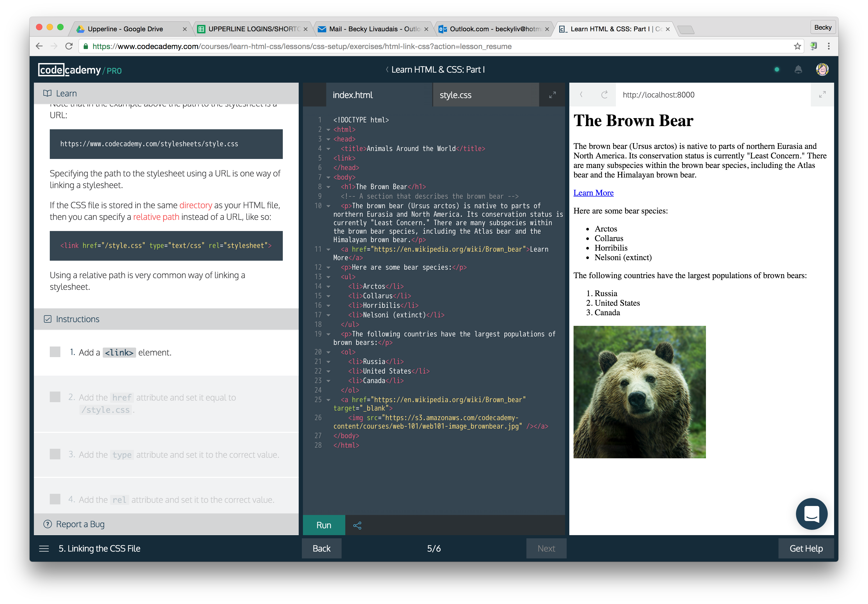Image resolution: width=868 pixels, height=604 pixels.
Task: Click the Learn book icon
Action: [47, 94]
